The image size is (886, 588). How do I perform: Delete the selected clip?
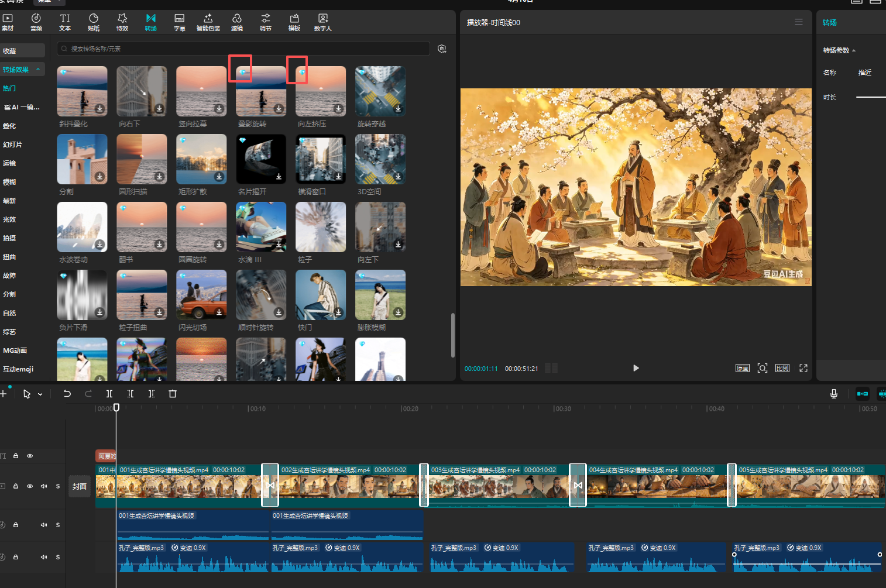(x=173, y=394)
